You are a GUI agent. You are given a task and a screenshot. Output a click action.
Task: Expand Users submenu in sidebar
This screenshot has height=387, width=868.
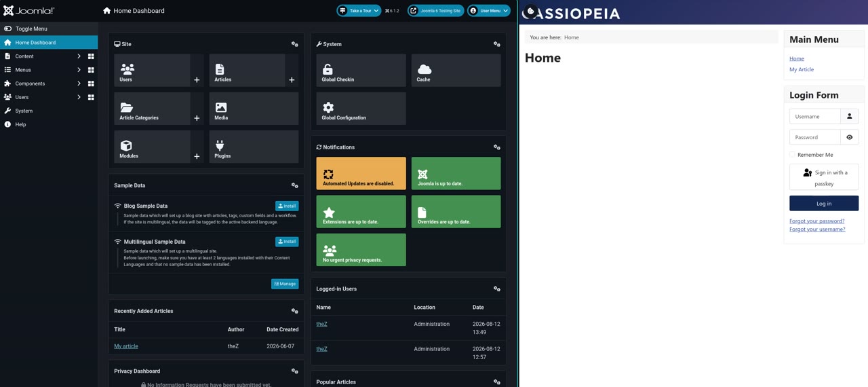point(79,97)
